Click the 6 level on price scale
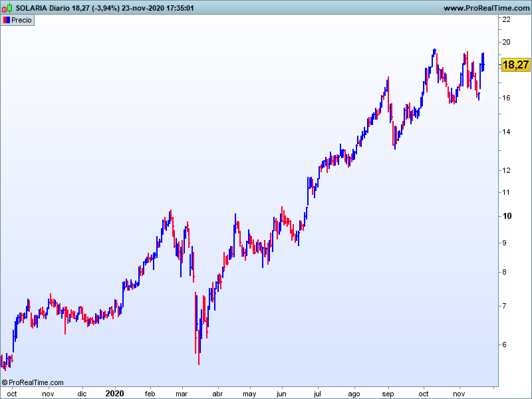The width and height of the screenshot is (532, 399). coord(506,344)
